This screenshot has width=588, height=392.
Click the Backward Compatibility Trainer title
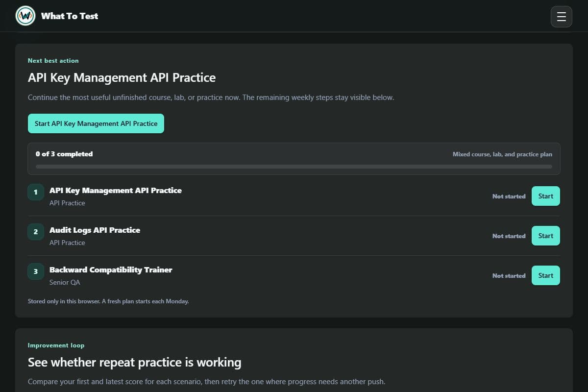(111, 269)
